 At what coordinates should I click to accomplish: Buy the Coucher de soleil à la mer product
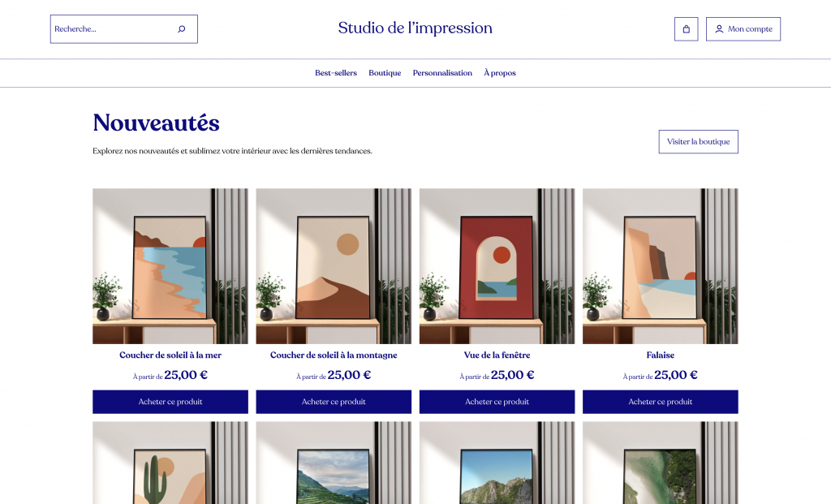click(x=170, y=402)
